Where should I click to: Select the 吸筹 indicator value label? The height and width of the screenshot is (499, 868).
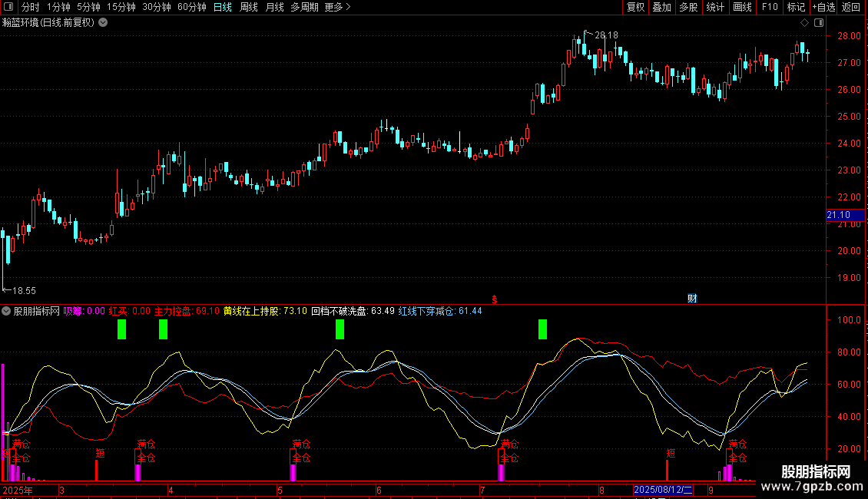point(84,311)
